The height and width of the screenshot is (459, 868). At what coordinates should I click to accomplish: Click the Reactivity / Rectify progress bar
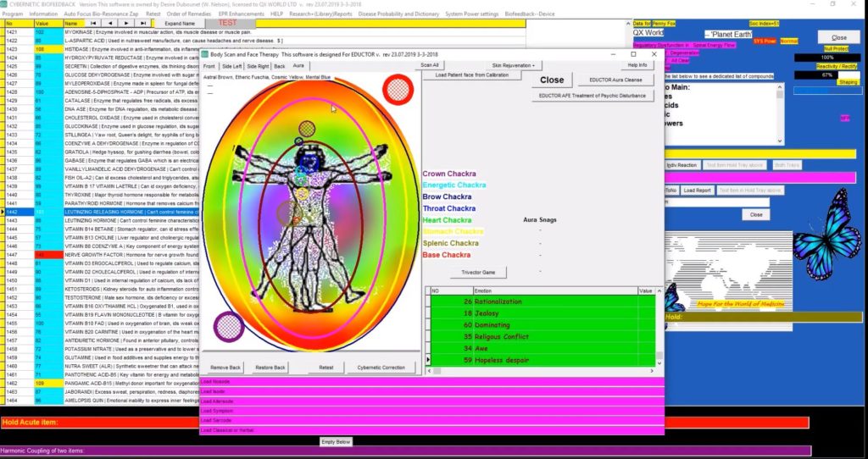coord(827,75)
